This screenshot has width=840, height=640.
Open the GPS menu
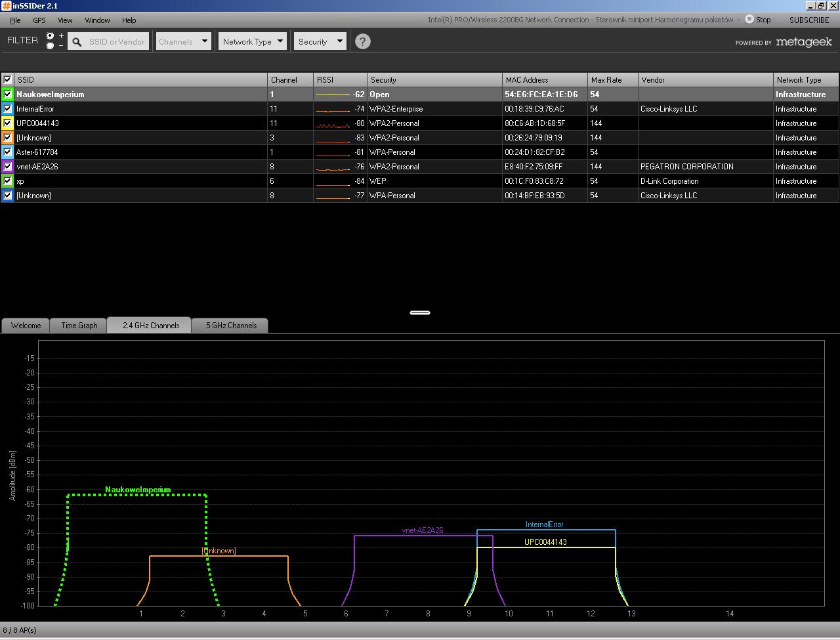tap(39, 20)
